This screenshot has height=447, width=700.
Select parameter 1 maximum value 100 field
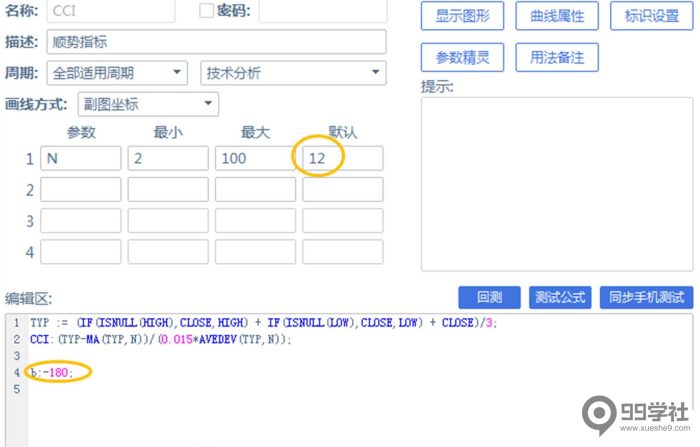click(x=254, y=158)
